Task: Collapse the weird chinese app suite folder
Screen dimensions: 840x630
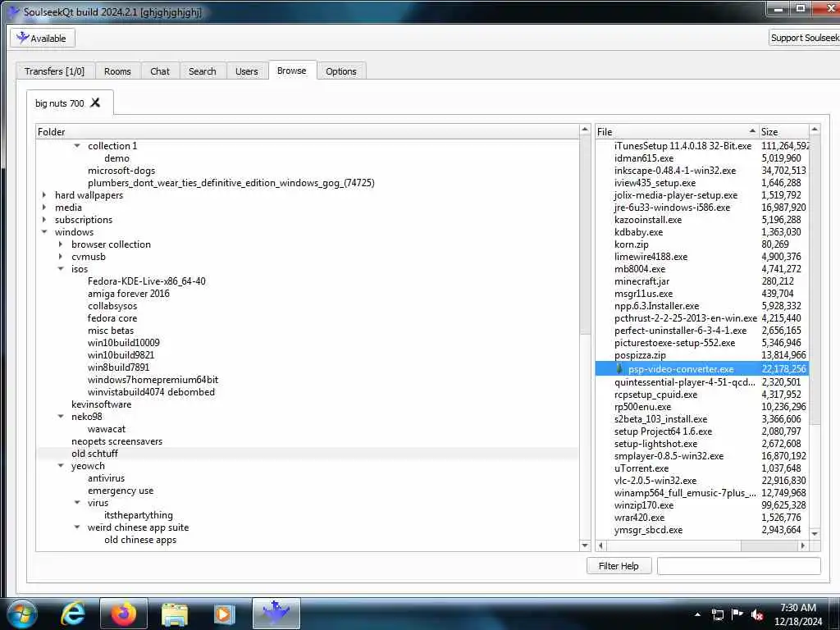Action: click(x=77, y=527)
